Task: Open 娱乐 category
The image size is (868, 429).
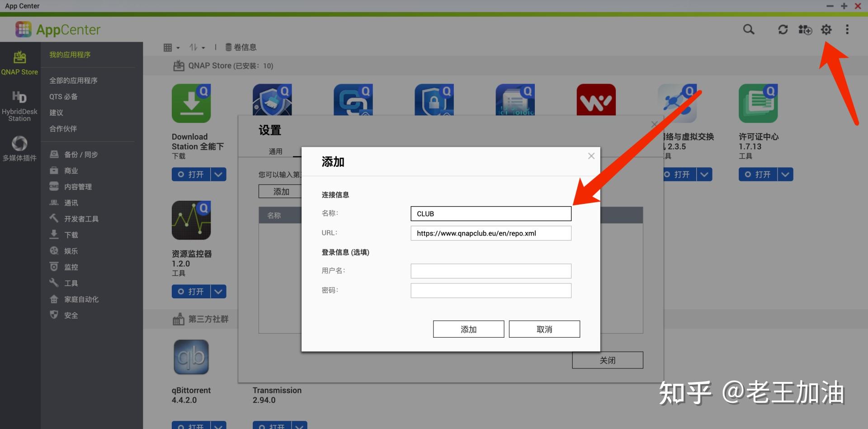Action: 64,251
